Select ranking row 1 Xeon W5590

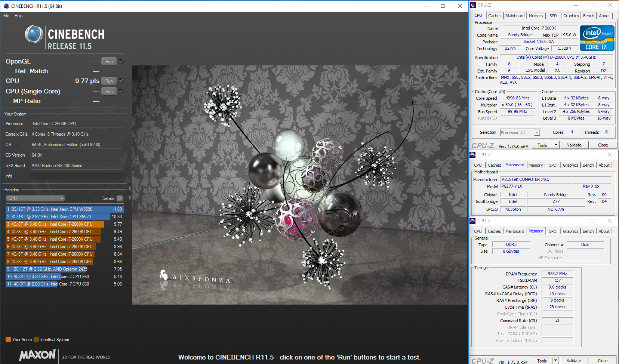pyautogui.click(x=64, y=209)
